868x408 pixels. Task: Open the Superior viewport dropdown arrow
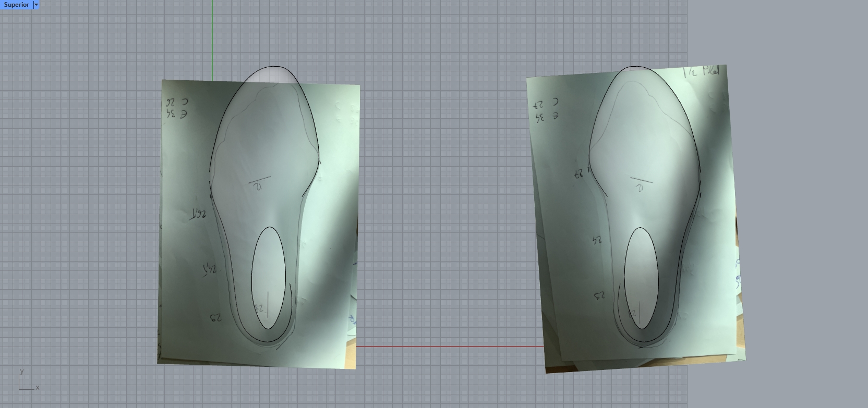[36, 5]
